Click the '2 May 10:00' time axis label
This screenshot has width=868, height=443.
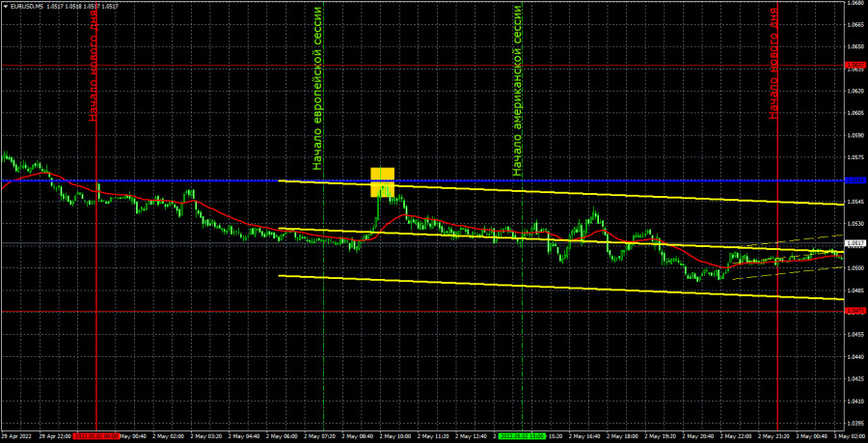(395, 436)
